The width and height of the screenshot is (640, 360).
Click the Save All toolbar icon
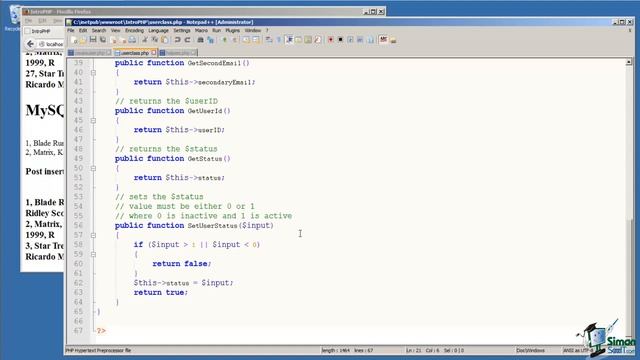[x=103, y=40]
